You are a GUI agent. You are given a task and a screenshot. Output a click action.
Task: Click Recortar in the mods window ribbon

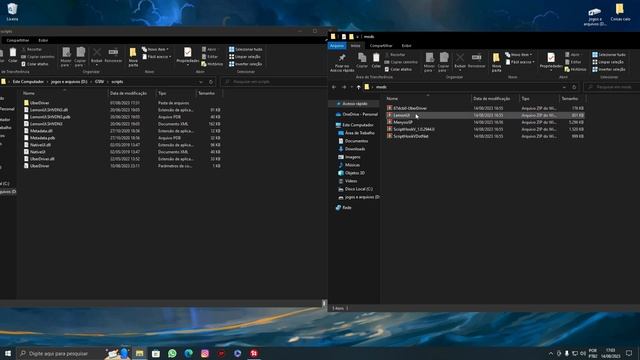coord(395,54)
